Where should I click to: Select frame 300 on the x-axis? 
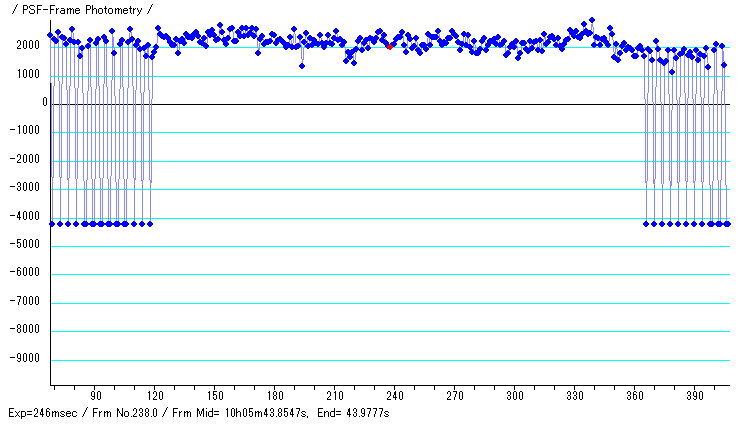[x=514, y=396]
